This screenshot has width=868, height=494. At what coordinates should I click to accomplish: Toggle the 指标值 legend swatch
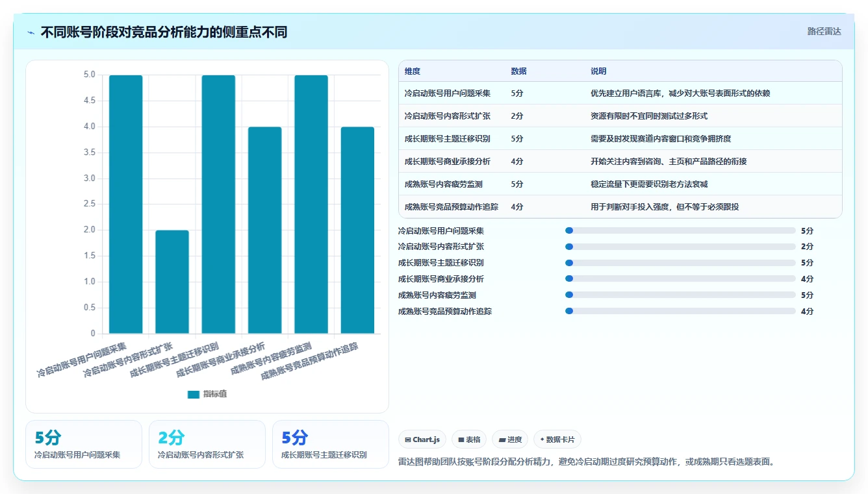pos(194,394)
